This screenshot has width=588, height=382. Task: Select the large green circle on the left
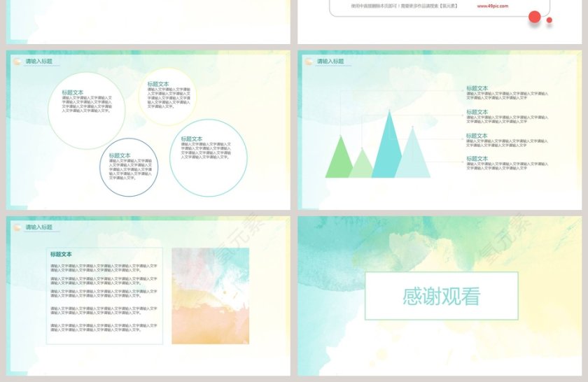pos(86,111)
